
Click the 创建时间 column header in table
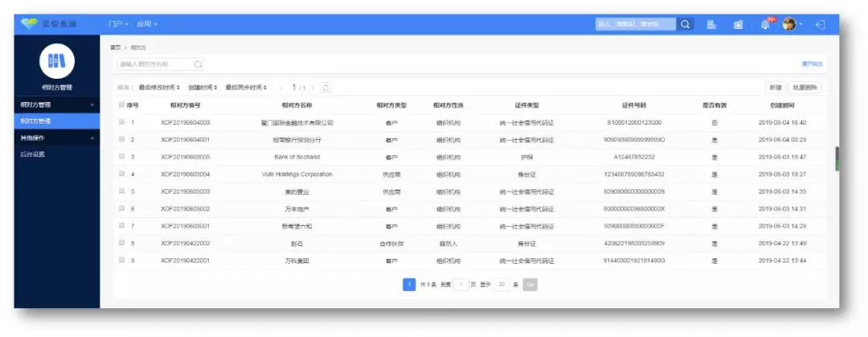point(782,105)
